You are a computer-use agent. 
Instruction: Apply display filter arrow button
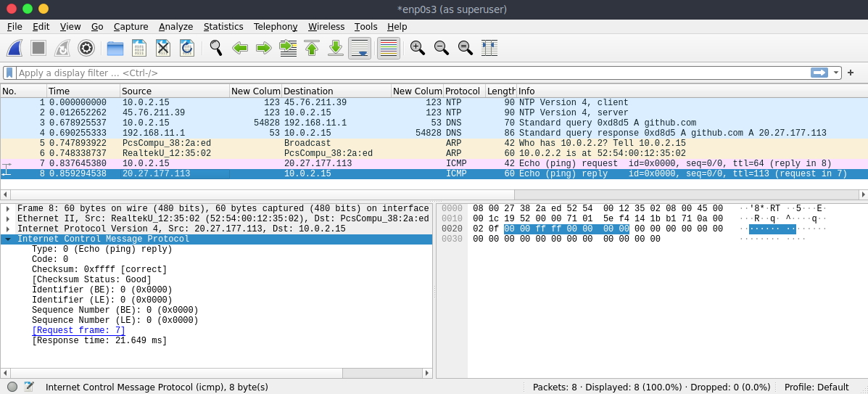(819, 73)
